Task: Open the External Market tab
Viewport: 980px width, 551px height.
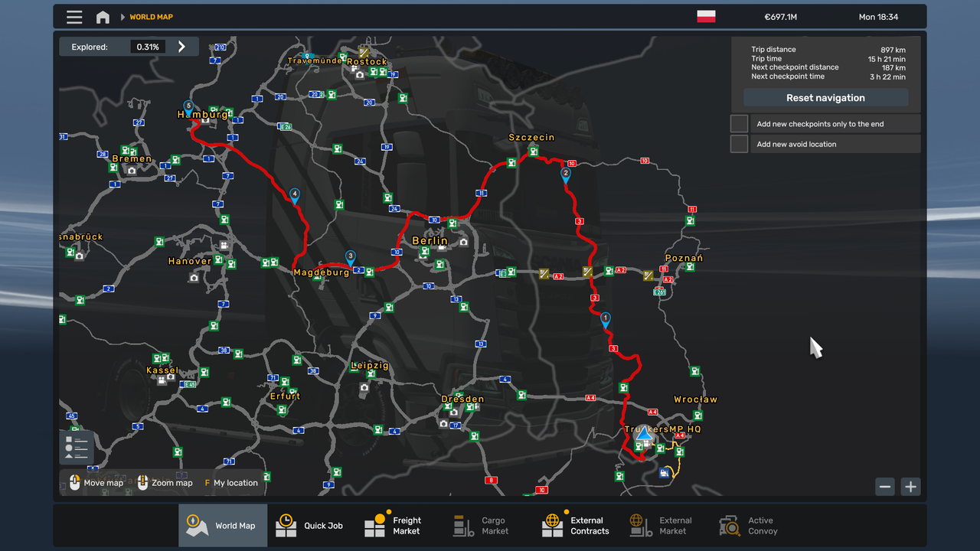Action: click(x=666, y=526)
